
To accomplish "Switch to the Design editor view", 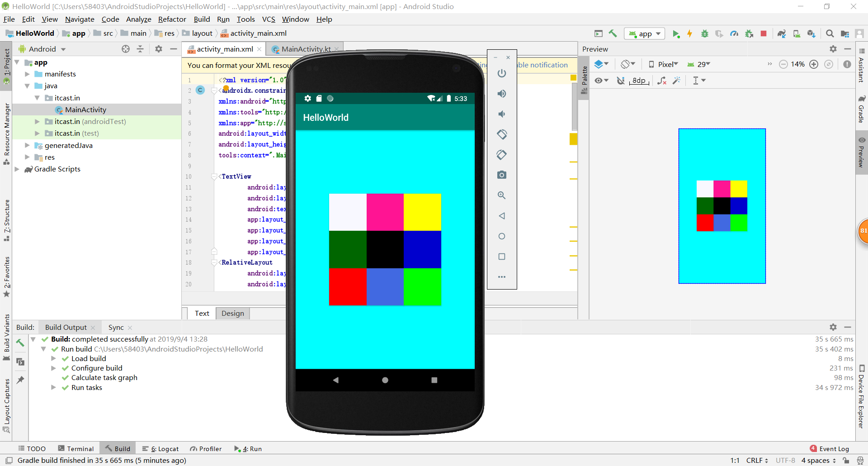I will [x=232, y=314].
